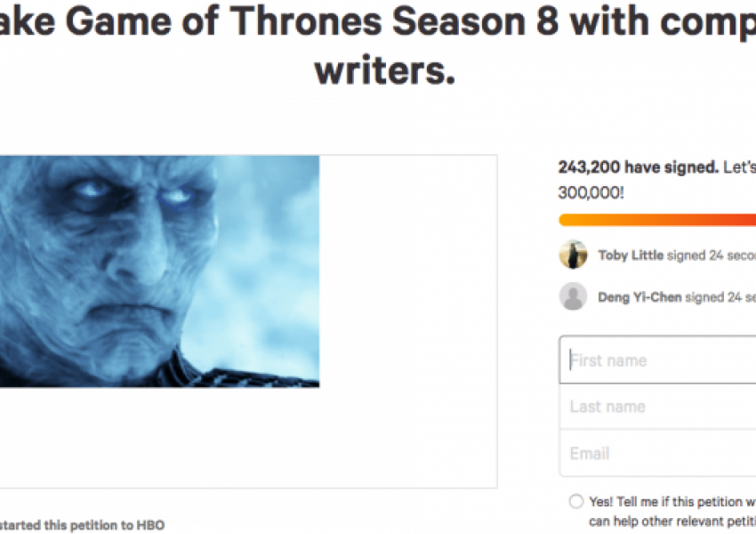Focus the First name field
This screenshot has height=534, width=756.
coord(658,360)
